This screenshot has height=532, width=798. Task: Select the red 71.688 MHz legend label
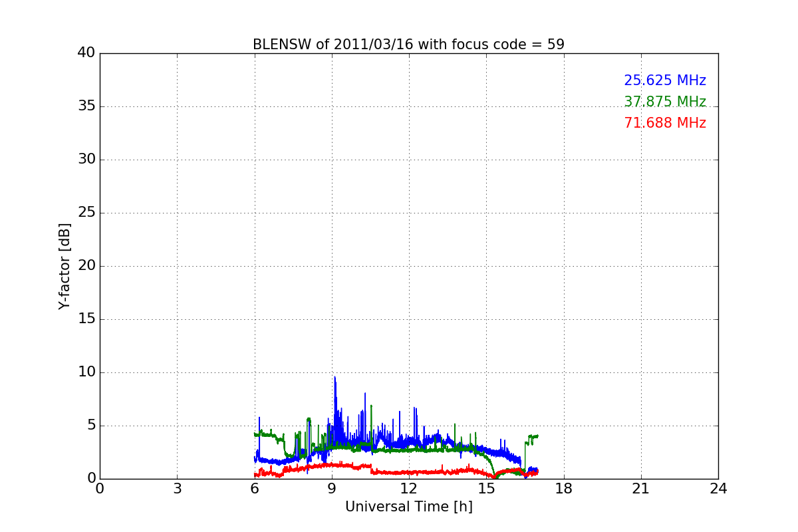pos(665,123)
